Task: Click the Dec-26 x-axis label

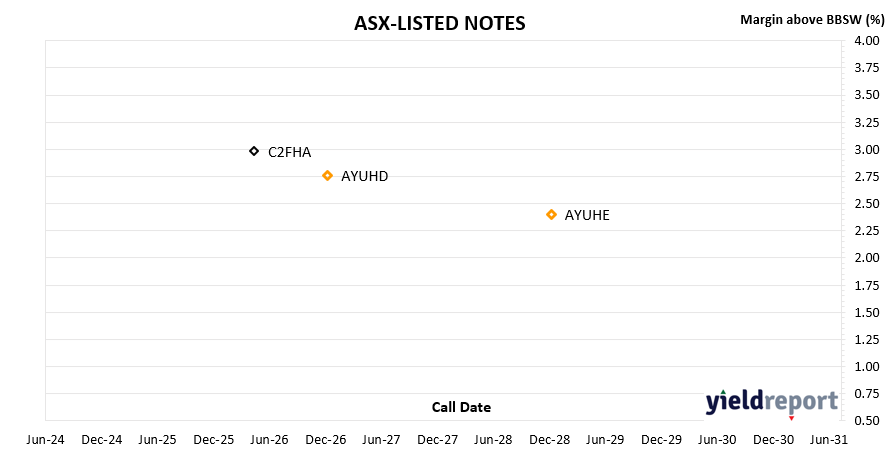Action: tap(327, 440)
